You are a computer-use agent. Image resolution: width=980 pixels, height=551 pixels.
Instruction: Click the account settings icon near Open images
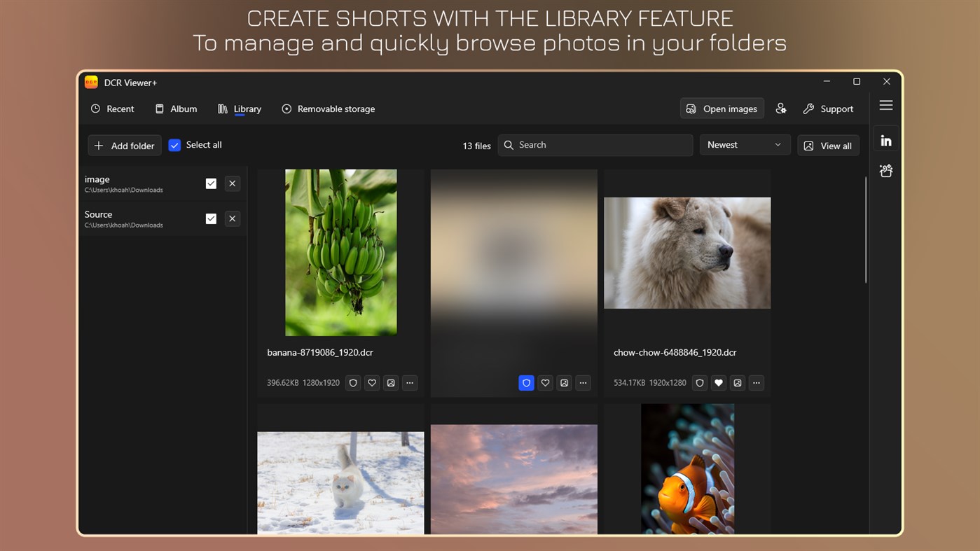tap(781, 109)
